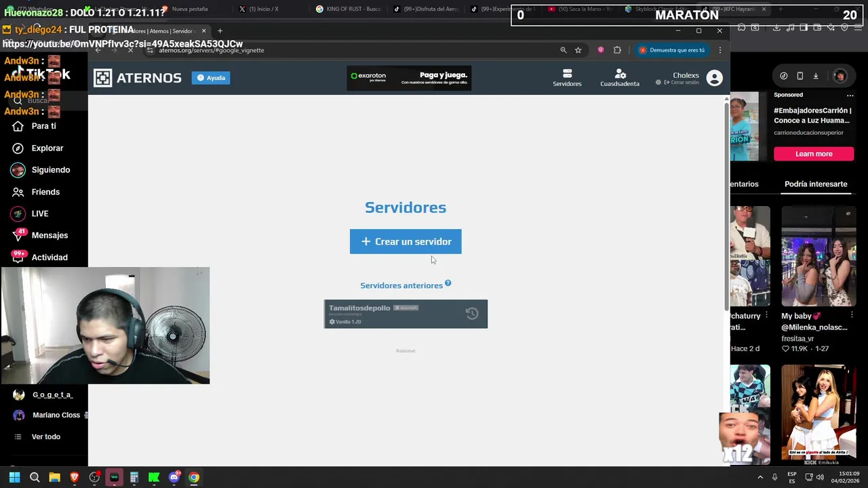Open a new tab with plus button
This screenshot has width=868, height=488.
pyautogui.click(x=220, y=31)
